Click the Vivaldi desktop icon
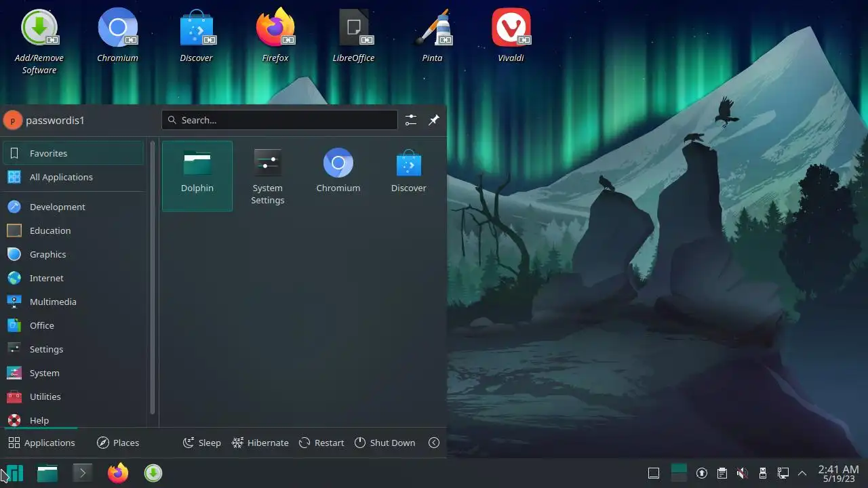Image resolution: width=868 pixels, height=488 pixels. pos(511,35)
